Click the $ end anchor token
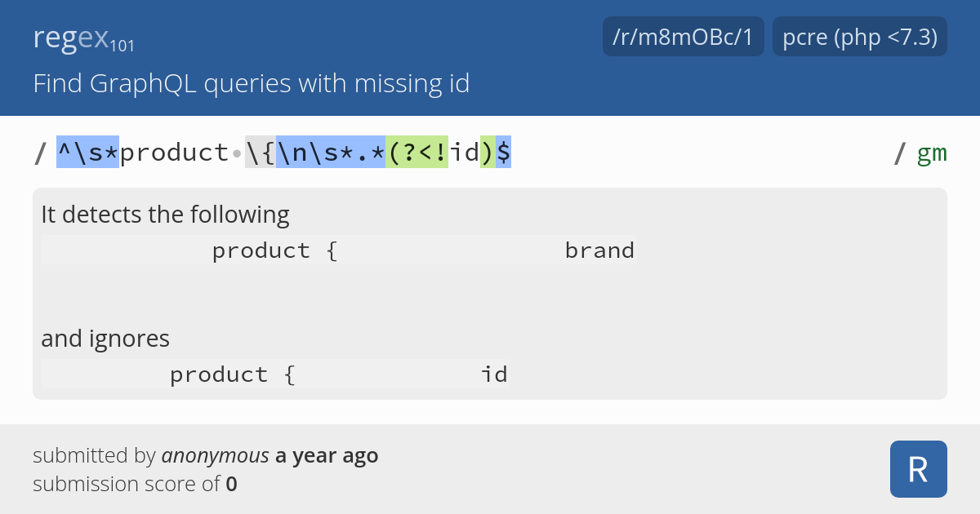 click(x=504, y=153)
